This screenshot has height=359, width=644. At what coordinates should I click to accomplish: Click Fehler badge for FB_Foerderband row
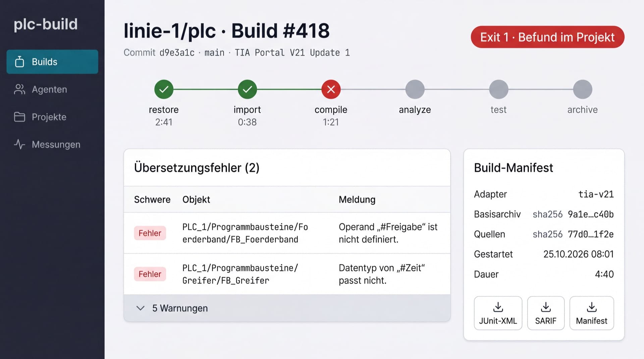click(x=150, y=233)
